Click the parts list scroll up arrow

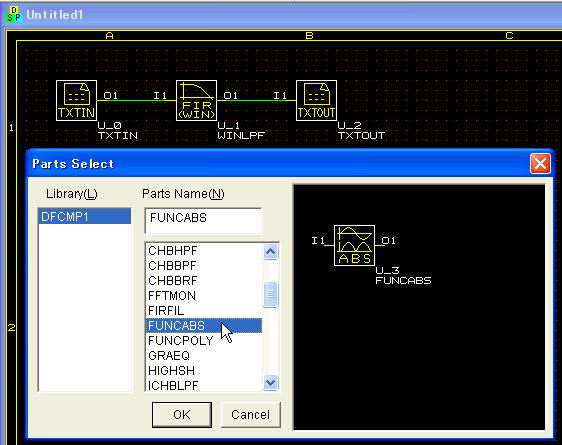coord(271,252)
